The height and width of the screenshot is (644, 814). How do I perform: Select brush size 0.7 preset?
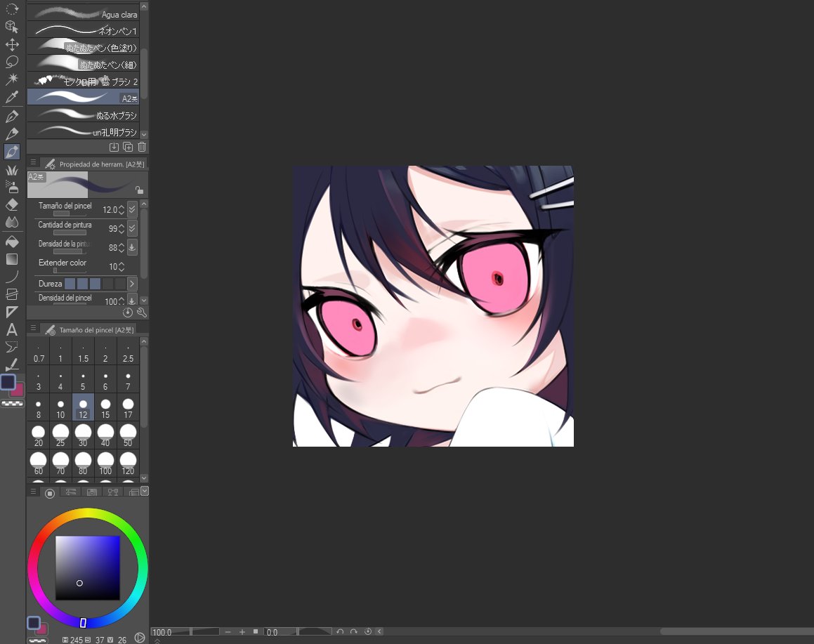tap(39, 351)
